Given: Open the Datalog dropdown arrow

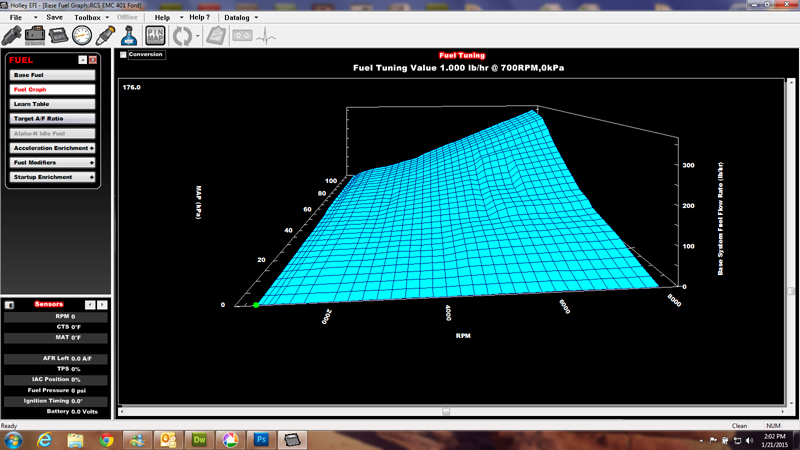Looking at the screenshot, I should [x=256, y=18].
